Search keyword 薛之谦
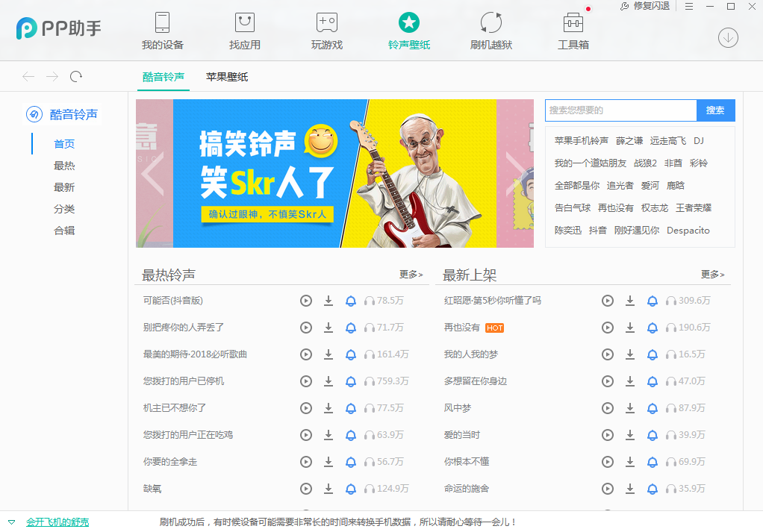Viewport: 763px width, 532px height. 629,141
